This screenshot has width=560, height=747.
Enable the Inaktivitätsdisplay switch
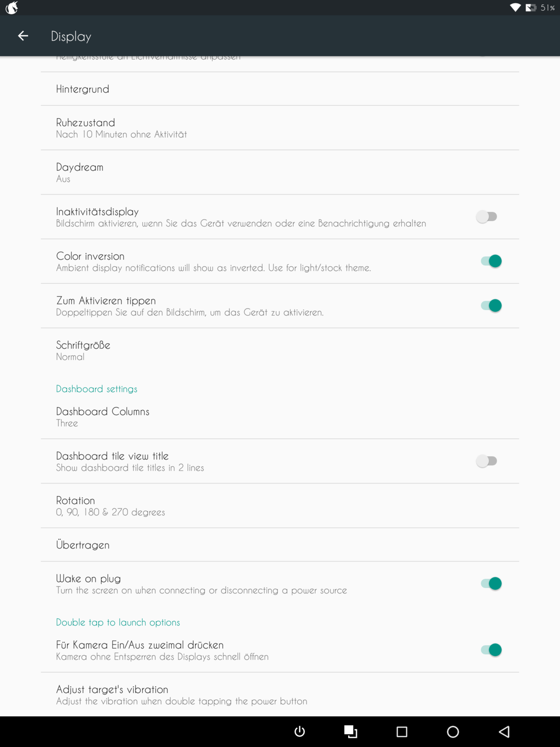[487, 217]
